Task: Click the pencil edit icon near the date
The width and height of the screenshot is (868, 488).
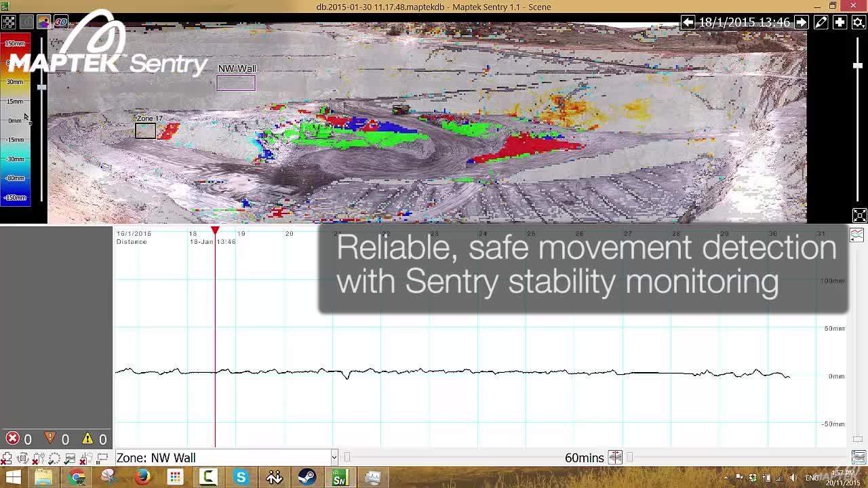Action: (x=821, y=22)
